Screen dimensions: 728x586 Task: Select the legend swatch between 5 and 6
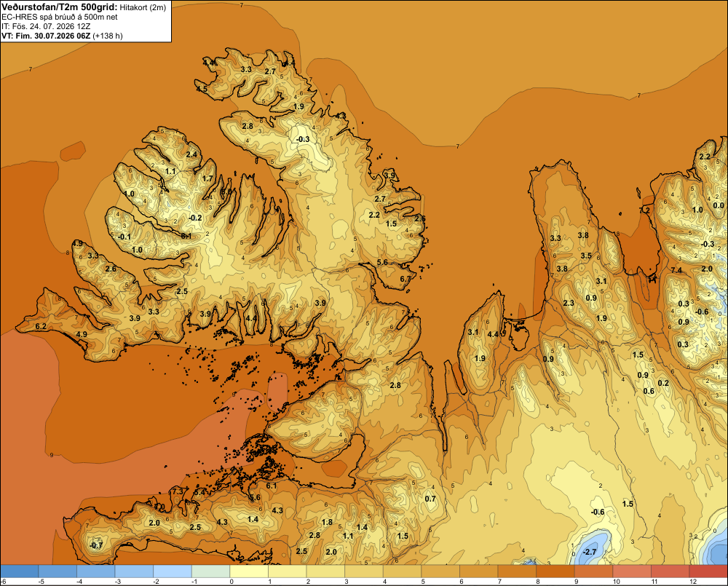(x=440, y=571)
